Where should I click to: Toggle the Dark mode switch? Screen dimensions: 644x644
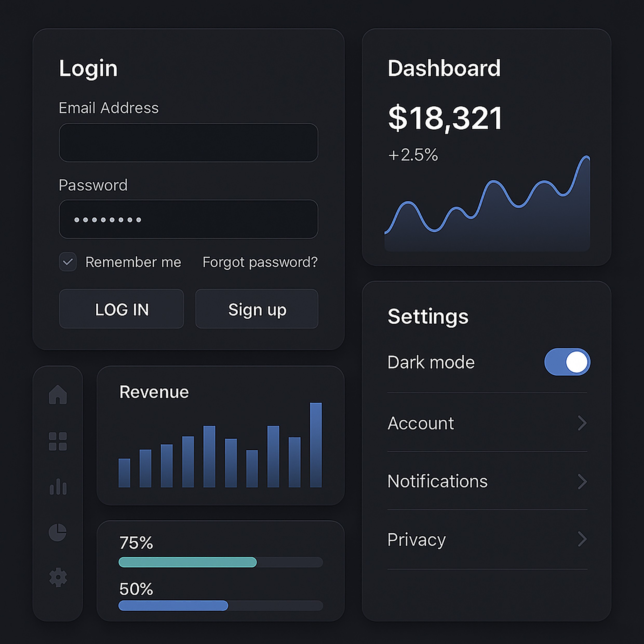(567, 362)
